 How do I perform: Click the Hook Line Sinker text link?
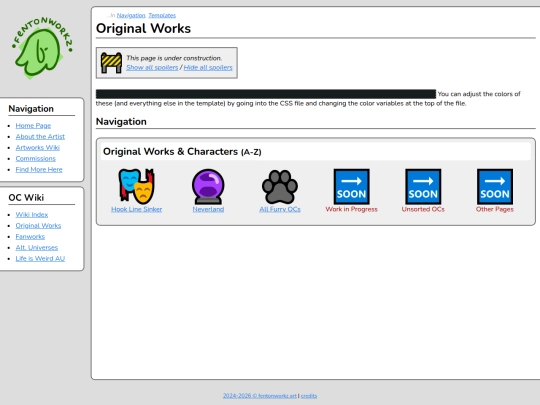136,209
